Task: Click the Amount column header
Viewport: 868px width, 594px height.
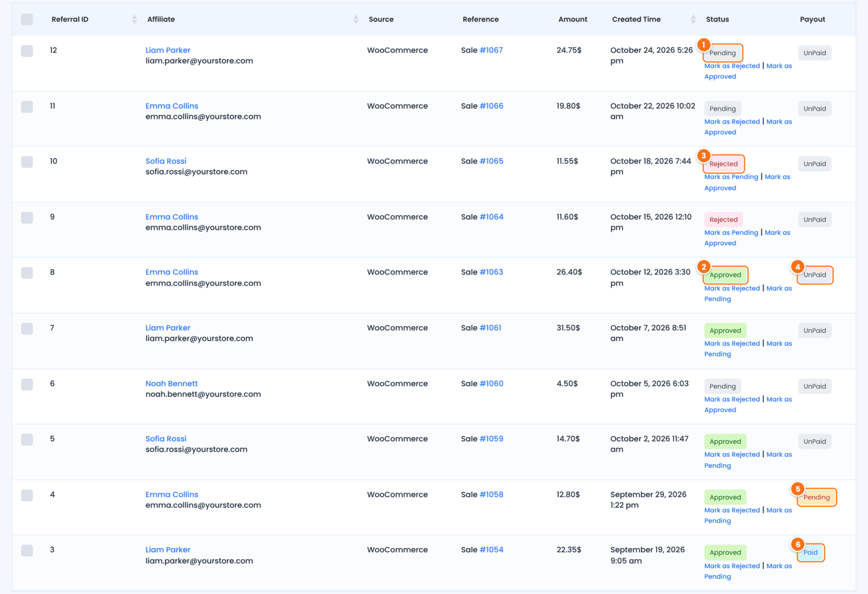Action: click(x=572, y=19)
